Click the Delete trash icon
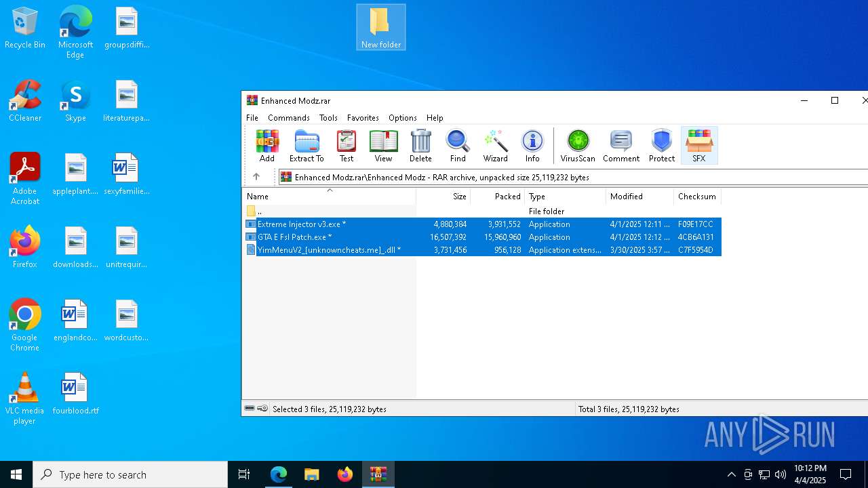Image resolution: width=868 pixels, height=488 pixels. point(420,146)
